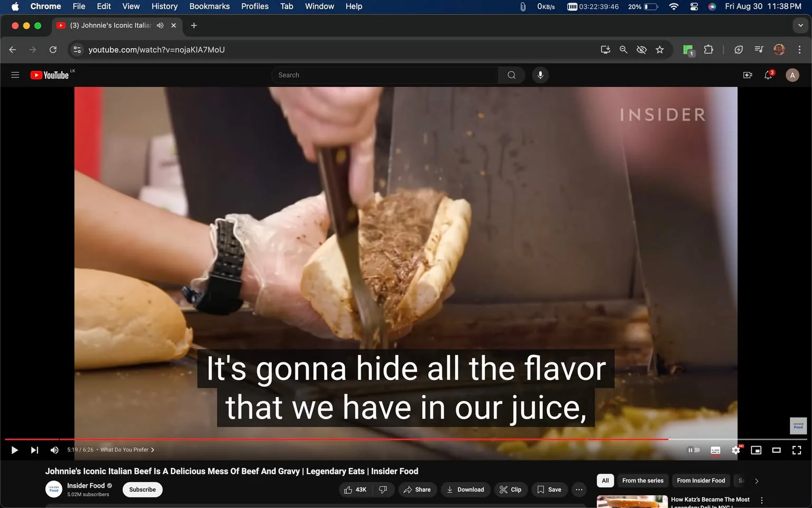Go back in browser history
The width and height of the screenshot is (812, 508).
[13, 50]
